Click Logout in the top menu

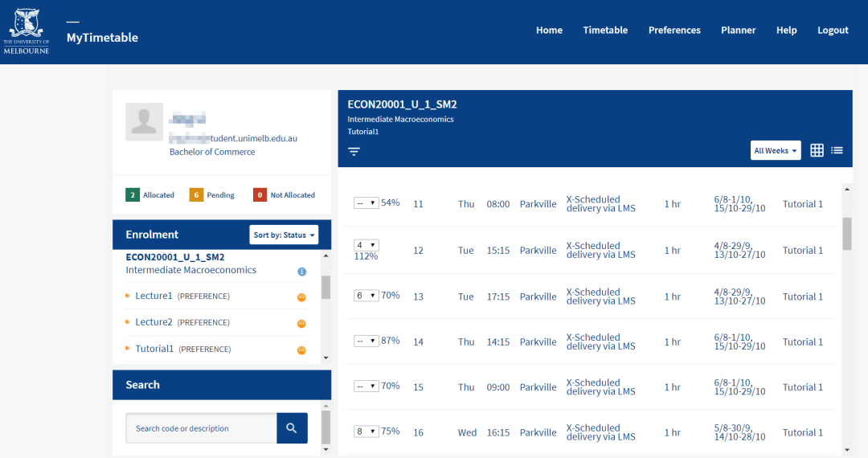click(833, 30)
